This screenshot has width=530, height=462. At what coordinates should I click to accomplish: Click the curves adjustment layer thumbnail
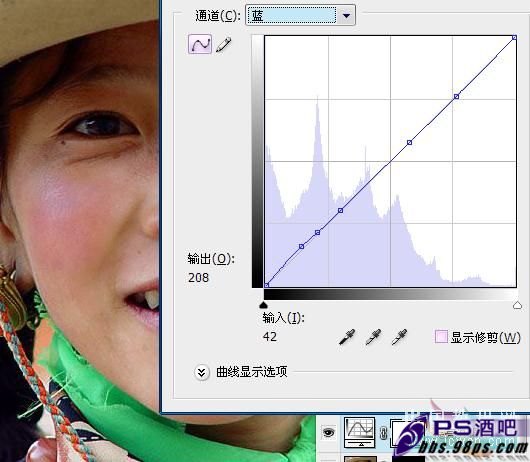point(359,432)
